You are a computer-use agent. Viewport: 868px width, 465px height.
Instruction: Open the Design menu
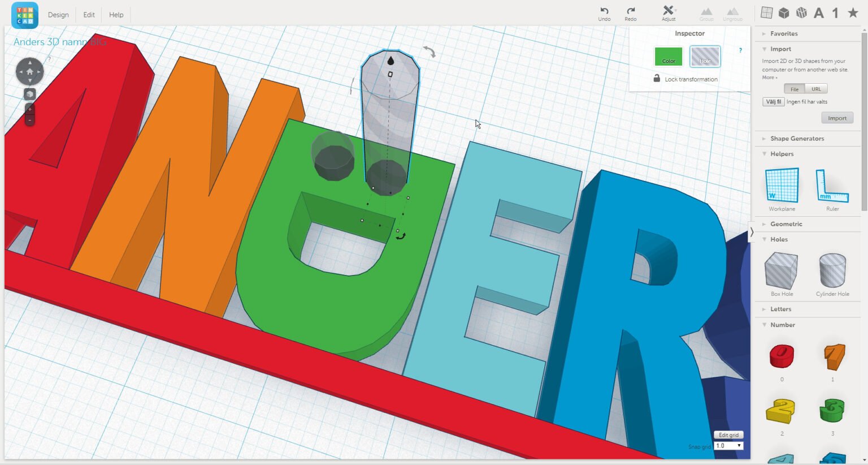(58, 15)
